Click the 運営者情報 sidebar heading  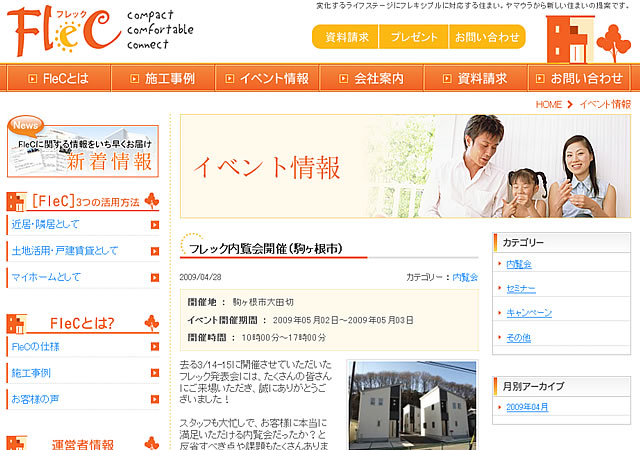82,444
